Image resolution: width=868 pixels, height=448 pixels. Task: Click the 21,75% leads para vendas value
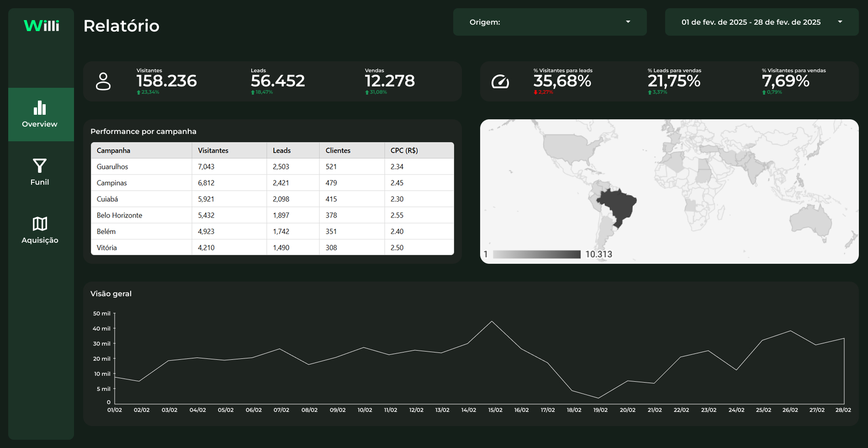[x=674, y=81]
